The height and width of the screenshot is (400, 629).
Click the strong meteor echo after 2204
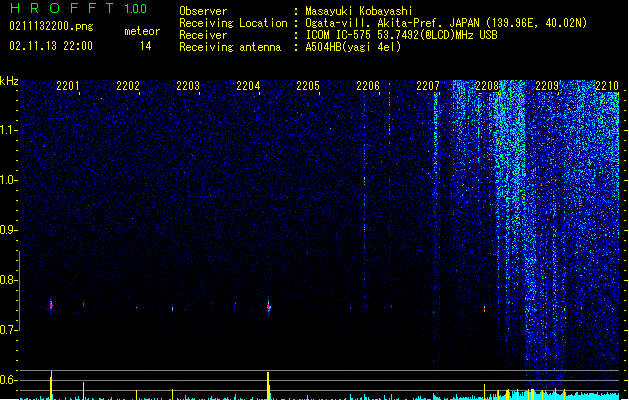tap(269, 307)
